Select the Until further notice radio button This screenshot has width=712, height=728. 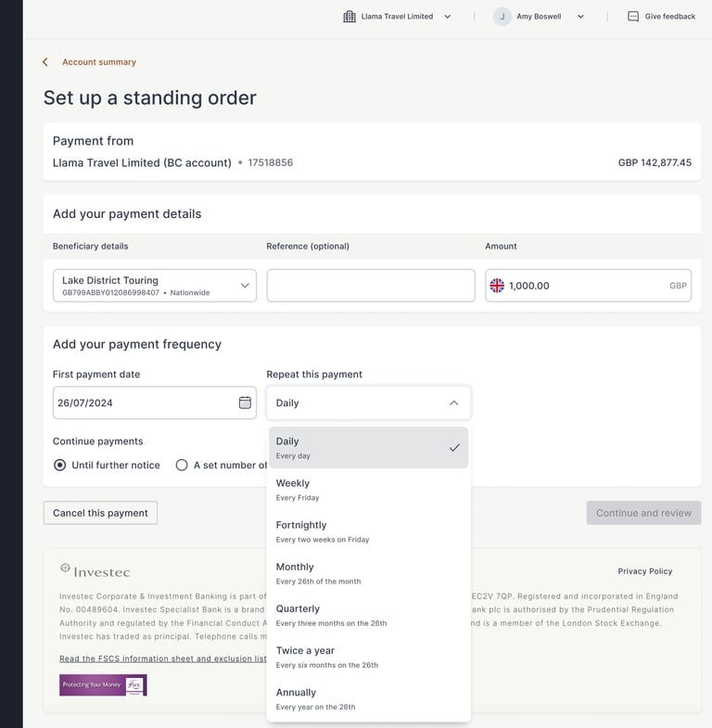[60, 465]
